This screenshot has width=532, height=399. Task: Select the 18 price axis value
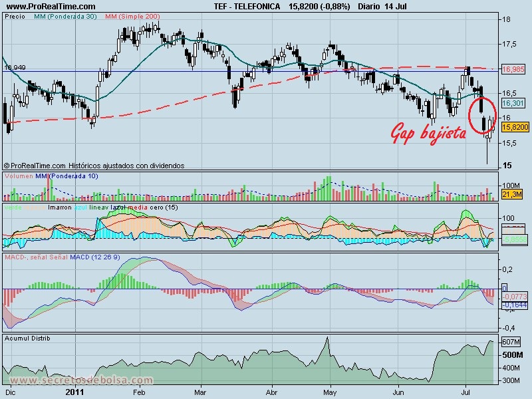tap(506, 19)
